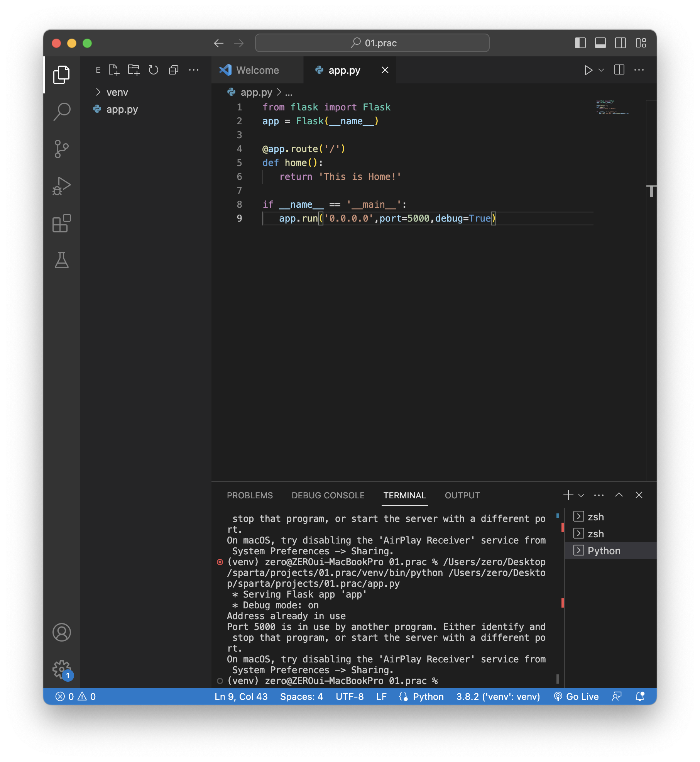The height and width of the screenshot is (762, 700).
Task: Open the Manage gear settings icon
Action: click(x=61, y=669)
